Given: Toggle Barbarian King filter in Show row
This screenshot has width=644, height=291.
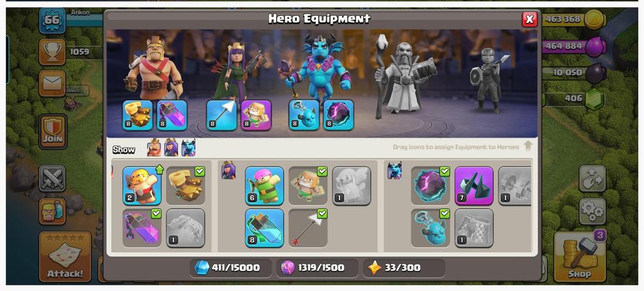Looking at the screenshot, I should pos(155,147).
